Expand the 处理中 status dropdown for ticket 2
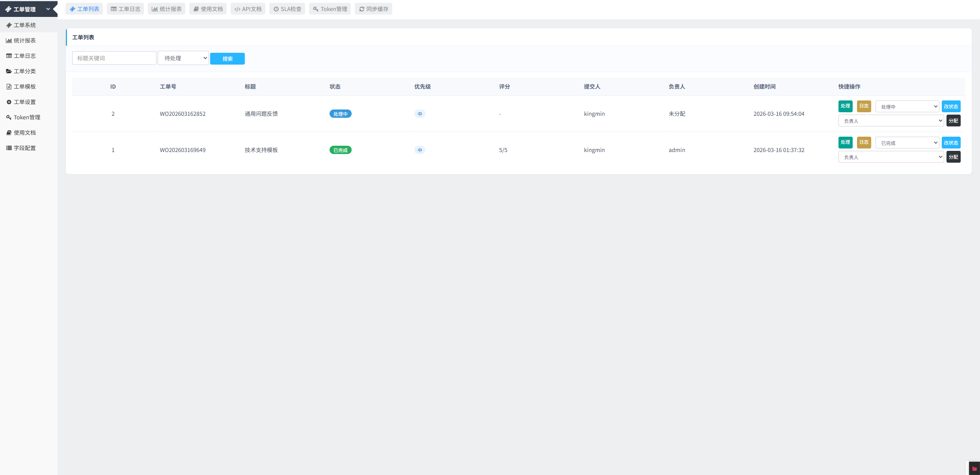Image resolution: width=980 pixels, height=475 pixels. tap(907, 107)
